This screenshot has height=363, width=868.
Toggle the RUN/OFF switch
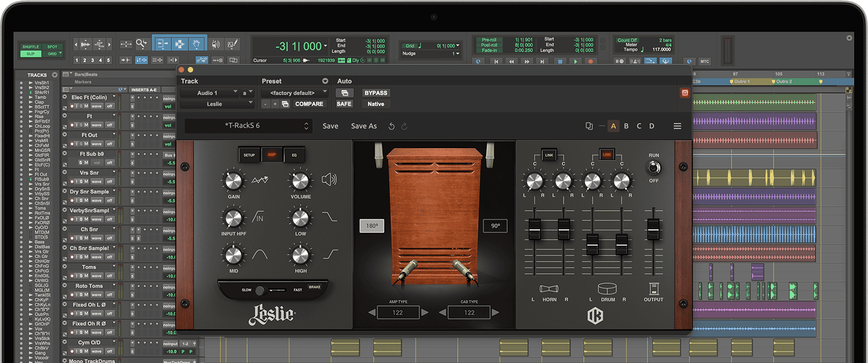point(653,168)
